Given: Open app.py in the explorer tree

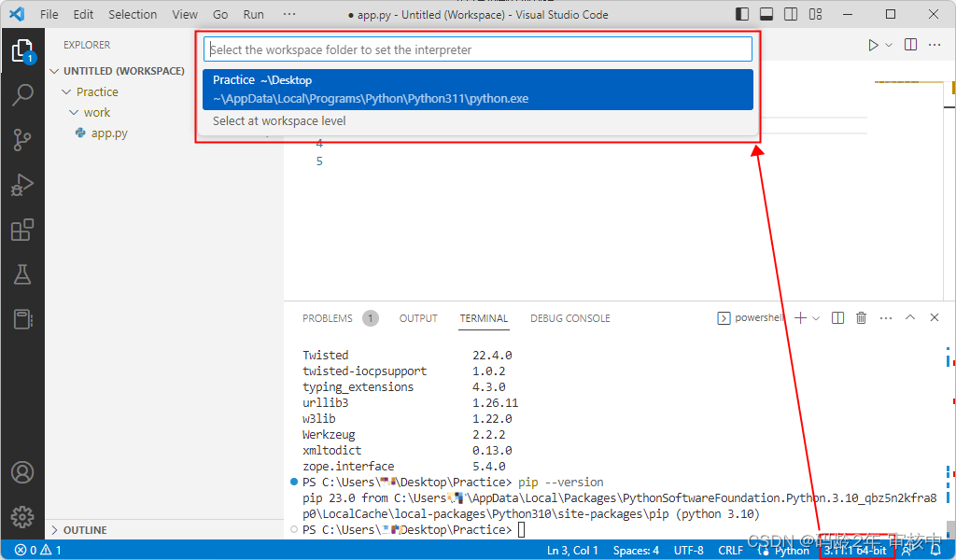Looking at the screenshot, I should (109, 133).
